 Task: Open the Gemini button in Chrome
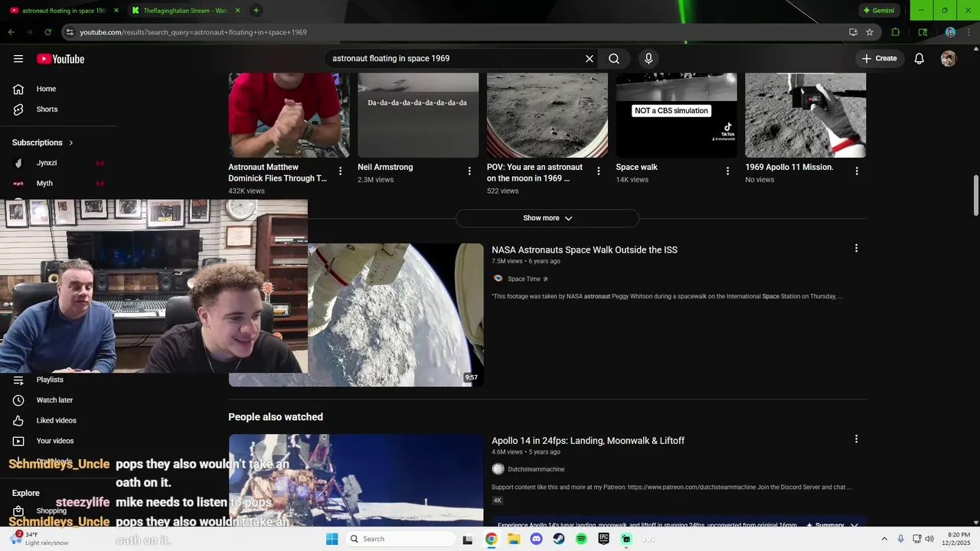[878, 11]
